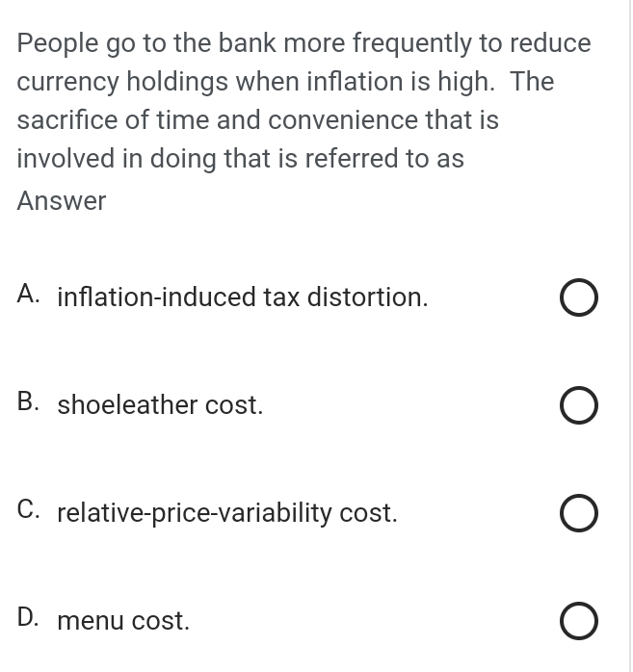Click the letter C option label
633x672 pixels.
28,510
